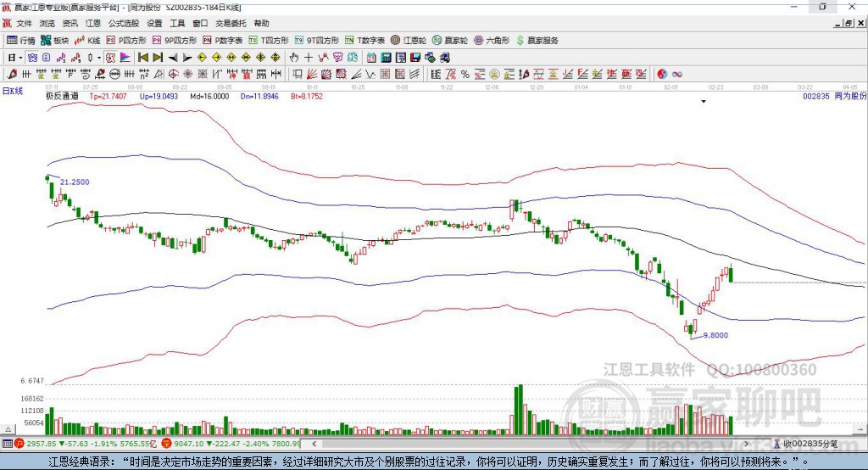Image resolution: width=868 pixels, height=470 pixels.
Task: Select the percent % tool
Action: pyautogui.click(x=465, y=75)
